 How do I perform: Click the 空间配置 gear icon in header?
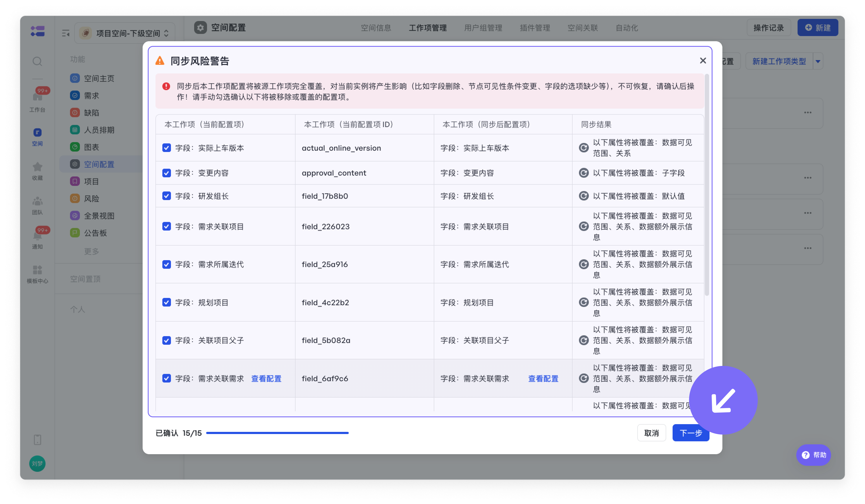[x=200, y=27]
